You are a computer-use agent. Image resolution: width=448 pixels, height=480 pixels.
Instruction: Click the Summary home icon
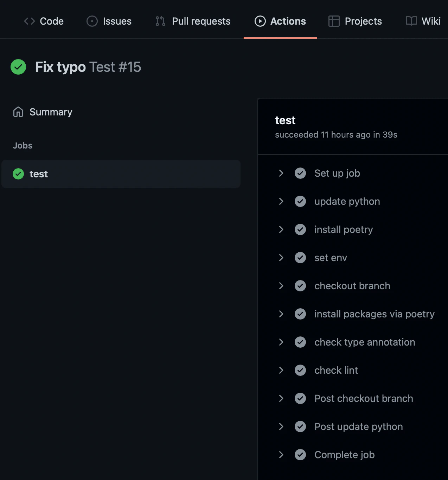[18, 112]
